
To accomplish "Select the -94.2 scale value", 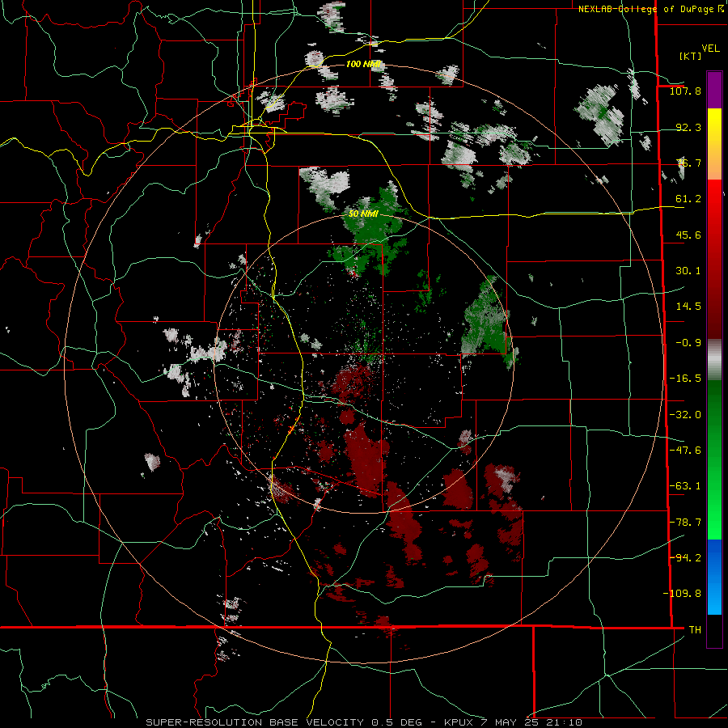I will point(685,557).
